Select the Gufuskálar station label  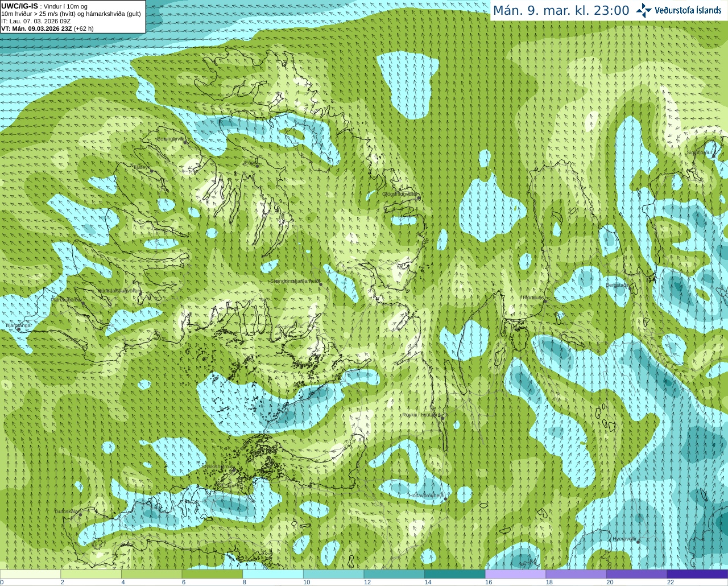coord(66,511)
